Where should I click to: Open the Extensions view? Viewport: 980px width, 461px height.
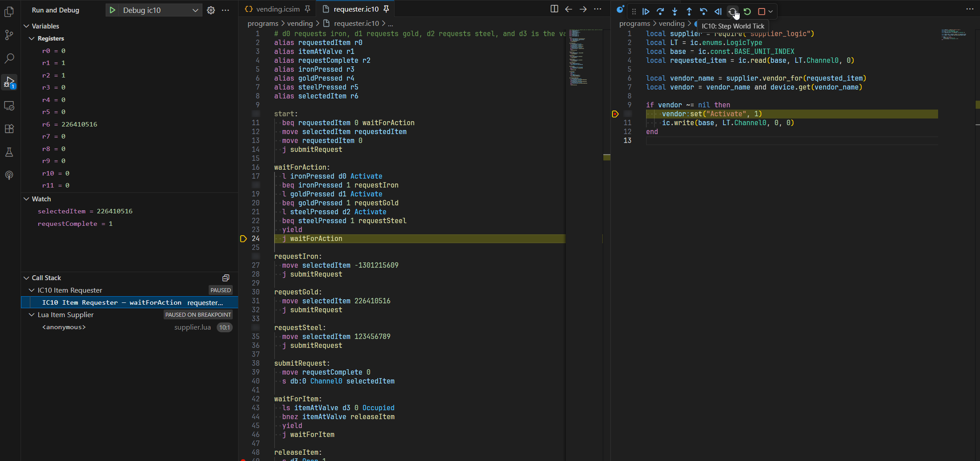tap(9, 129)
